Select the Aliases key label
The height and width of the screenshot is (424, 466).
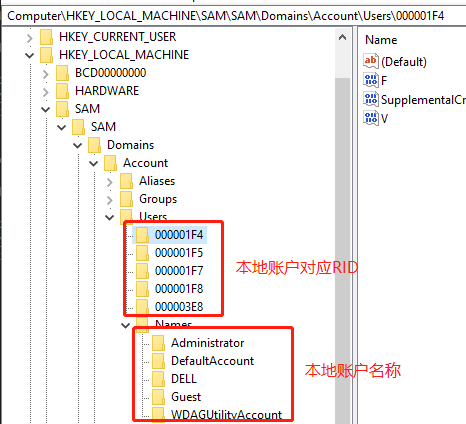click(x=157, y=181)
